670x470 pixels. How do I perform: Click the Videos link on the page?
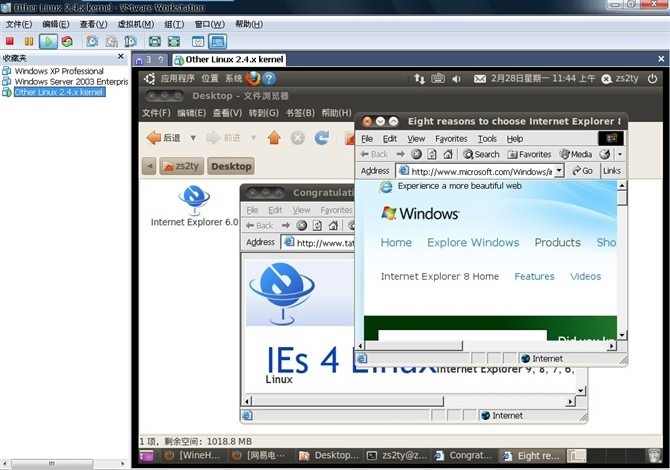coord(585,276)
